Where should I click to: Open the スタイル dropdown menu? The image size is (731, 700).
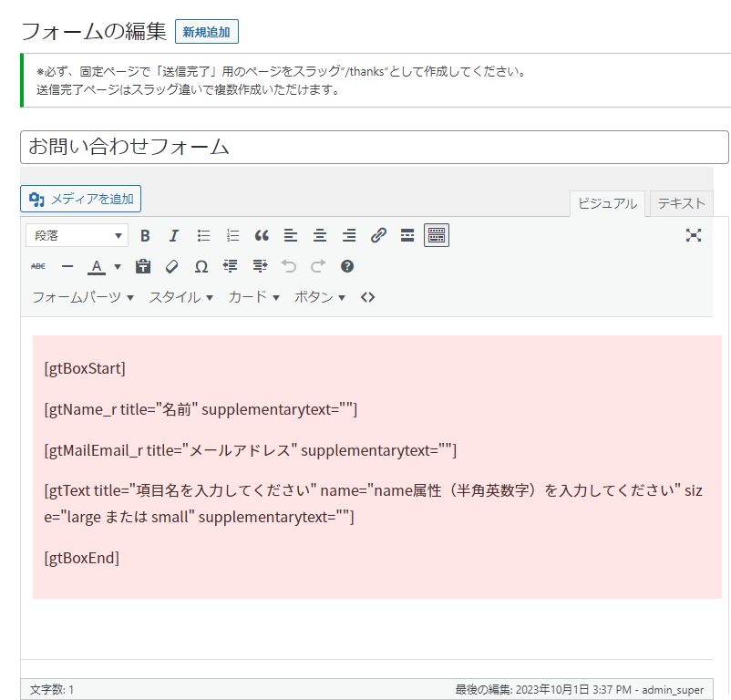click(181, 297)
